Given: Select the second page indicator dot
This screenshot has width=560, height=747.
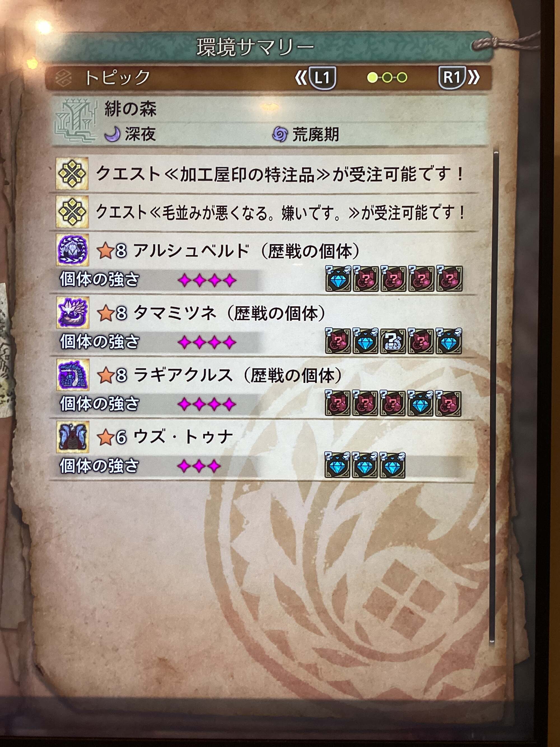Looking at the screenshot, I should coord(387,78).
